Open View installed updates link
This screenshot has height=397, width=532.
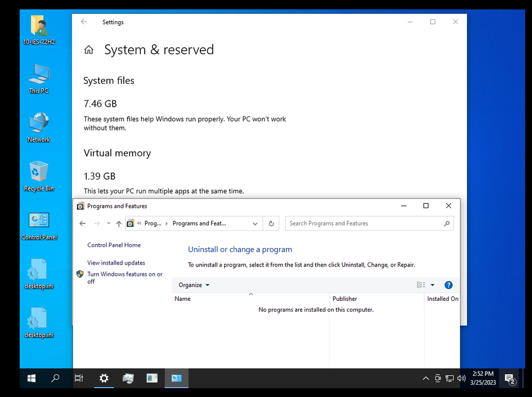pyautogui.click(x=116, y=263)
